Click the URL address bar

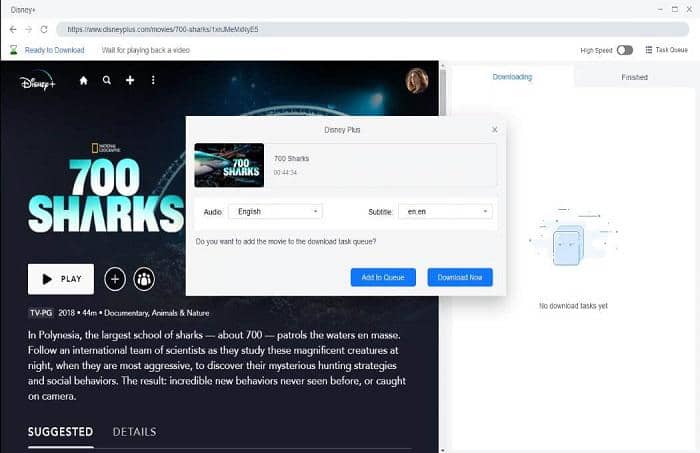tap(372, 29)
